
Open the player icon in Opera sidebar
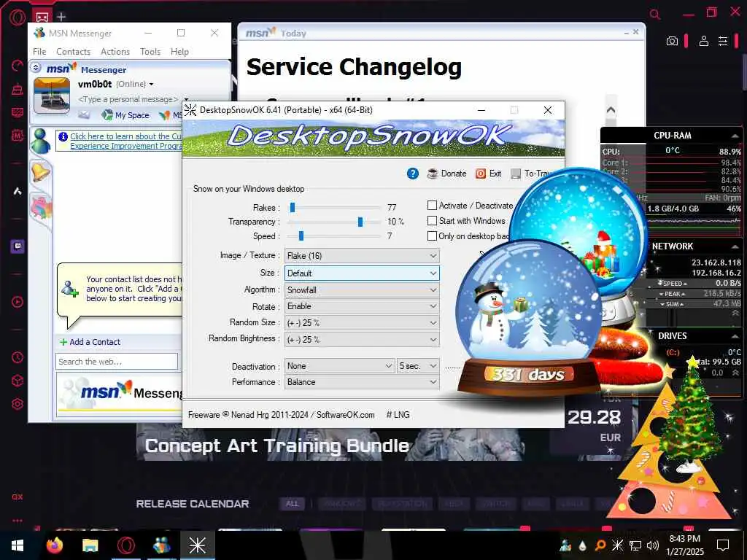pyautogui.click(x=18, y=302)
